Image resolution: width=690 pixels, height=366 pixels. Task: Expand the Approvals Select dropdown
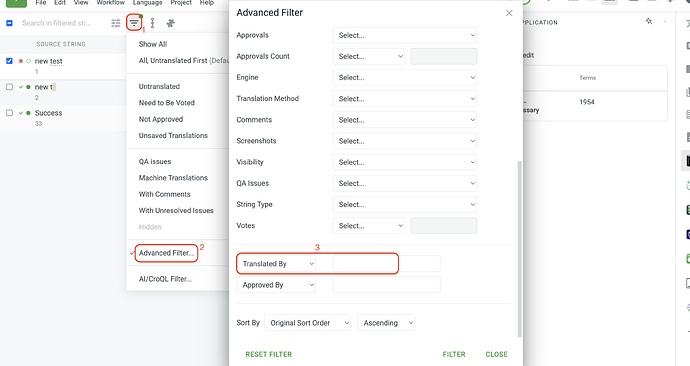tap(405, 35)
